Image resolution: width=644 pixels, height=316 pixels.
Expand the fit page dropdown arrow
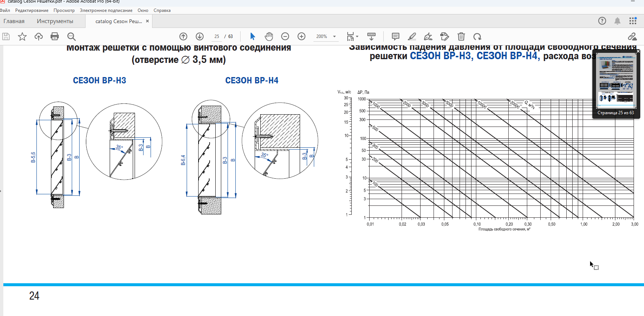point(357,36)
